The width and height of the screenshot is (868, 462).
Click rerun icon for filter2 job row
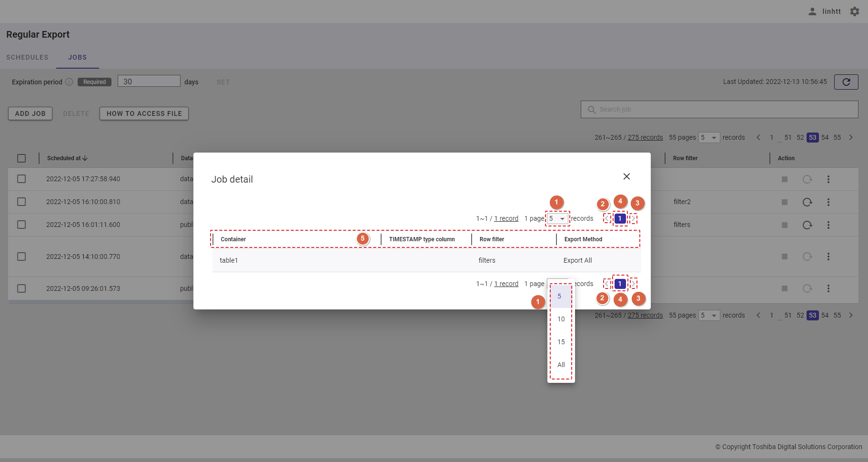click(x=807, y=202)
